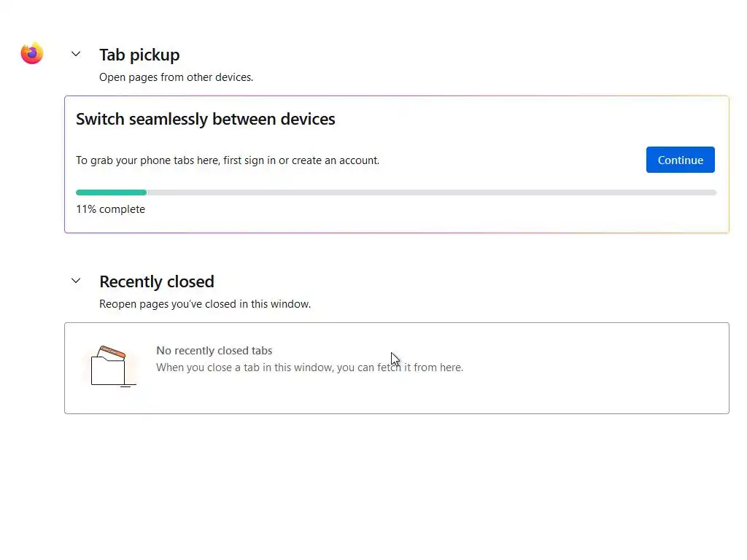This screenshot has height=560, width=747.
Task: Click the green filled part of progress bar
Action: (111, 192)
